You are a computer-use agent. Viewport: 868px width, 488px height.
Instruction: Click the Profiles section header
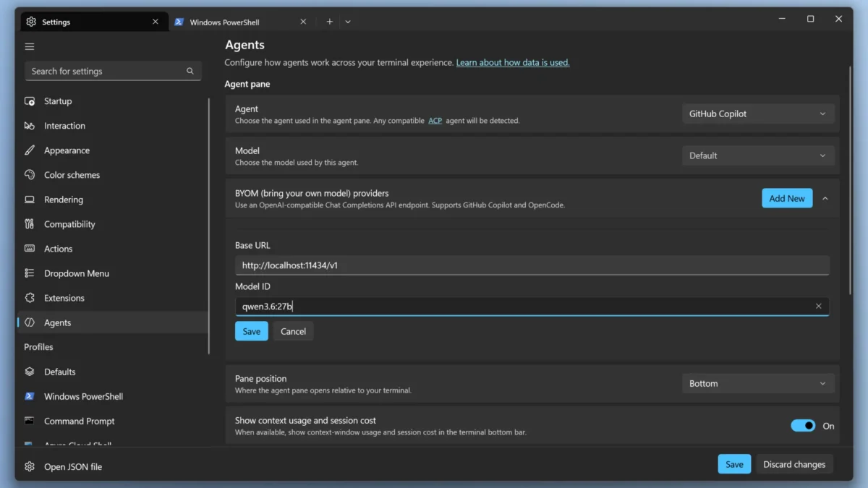click(38, 347)
